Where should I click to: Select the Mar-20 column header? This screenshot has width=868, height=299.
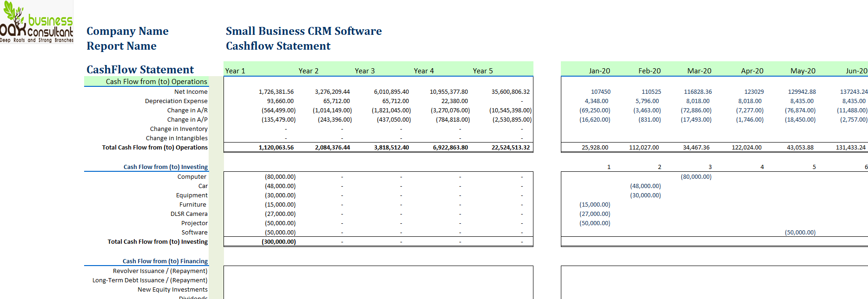pos(699,71)
